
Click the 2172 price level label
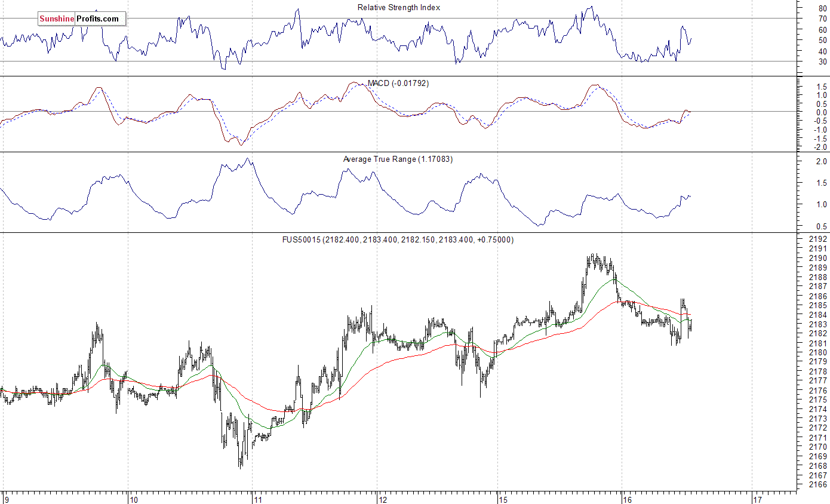tap(817, 428)
